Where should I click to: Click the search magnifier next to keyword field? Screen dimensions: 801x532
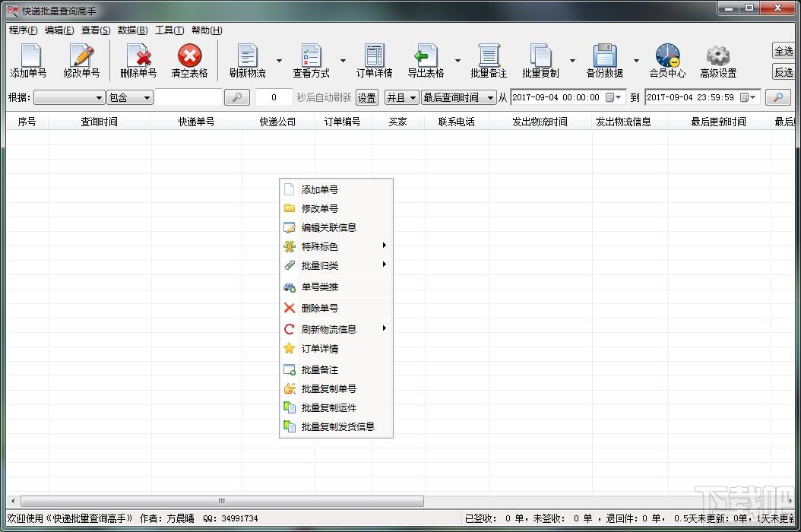click(x=237, y=97)
